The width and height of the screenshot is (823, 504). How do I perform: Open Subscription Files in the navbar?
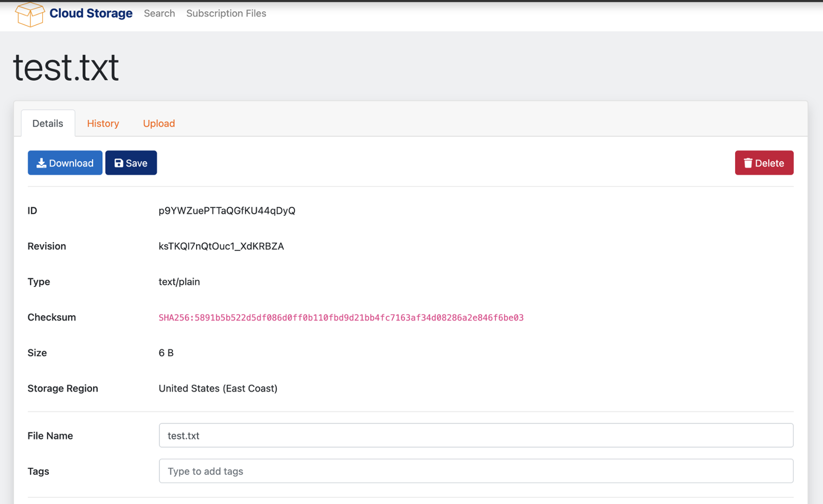tap(226, 13)
